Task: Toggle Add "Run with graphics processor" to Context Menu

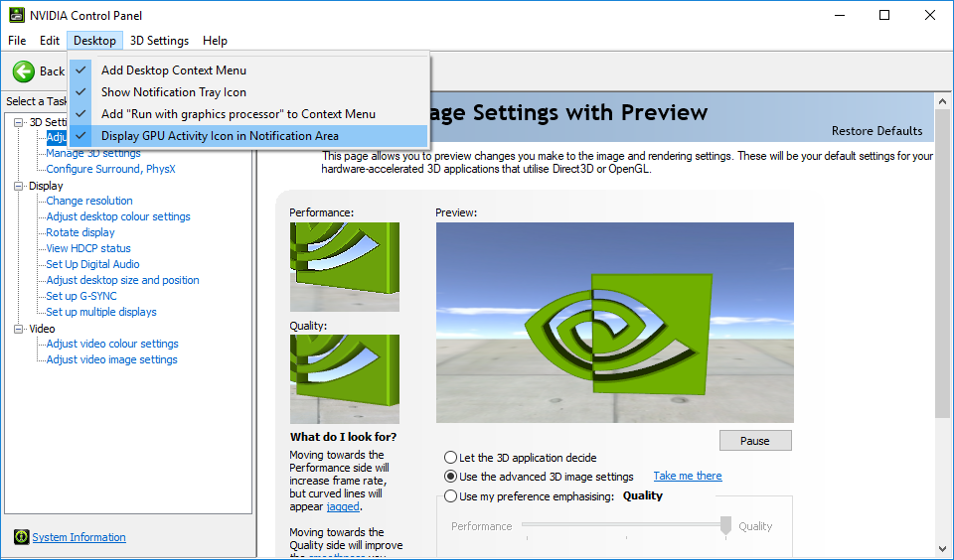Action: [x=249, y=114]
